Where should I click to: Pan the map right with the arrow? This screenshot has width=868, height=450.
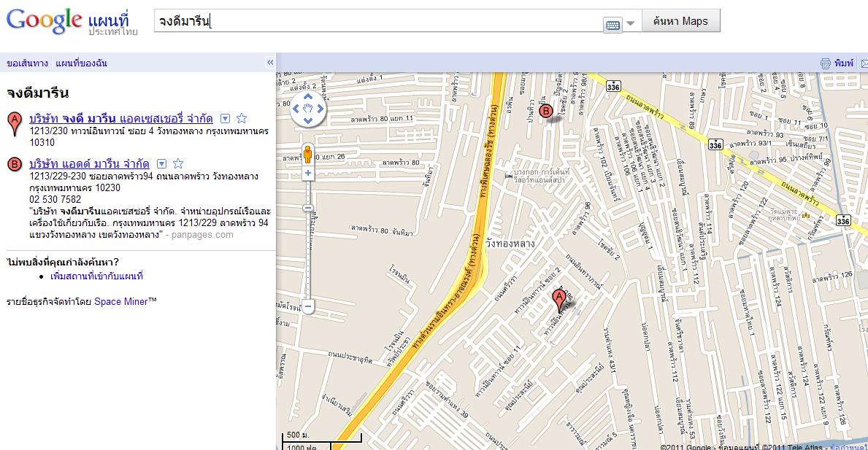pyautogui.click(x=320, y=109)
